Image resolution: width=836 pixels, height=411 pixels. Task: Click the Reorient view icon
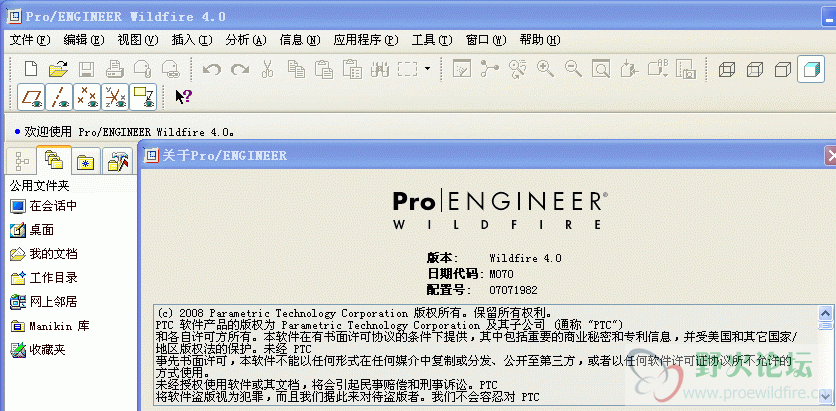tap(629, 69)
